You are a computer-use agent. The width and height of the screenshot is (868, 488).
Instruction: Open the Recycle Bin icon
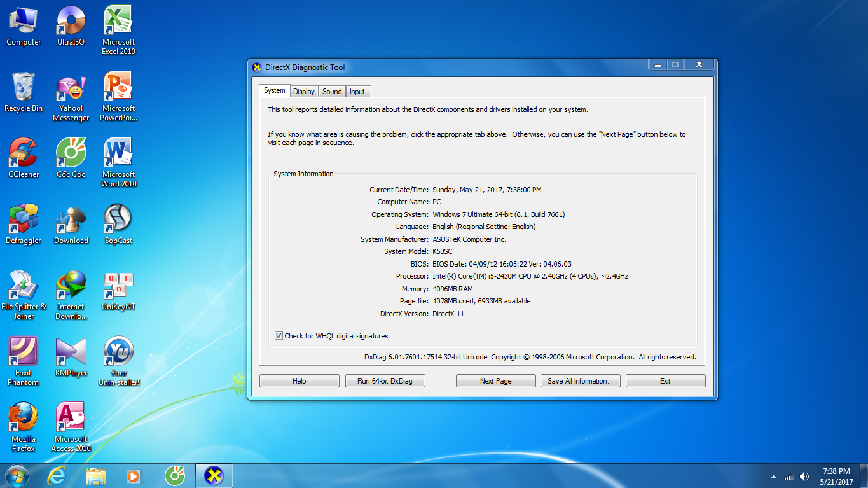point(24,87)
